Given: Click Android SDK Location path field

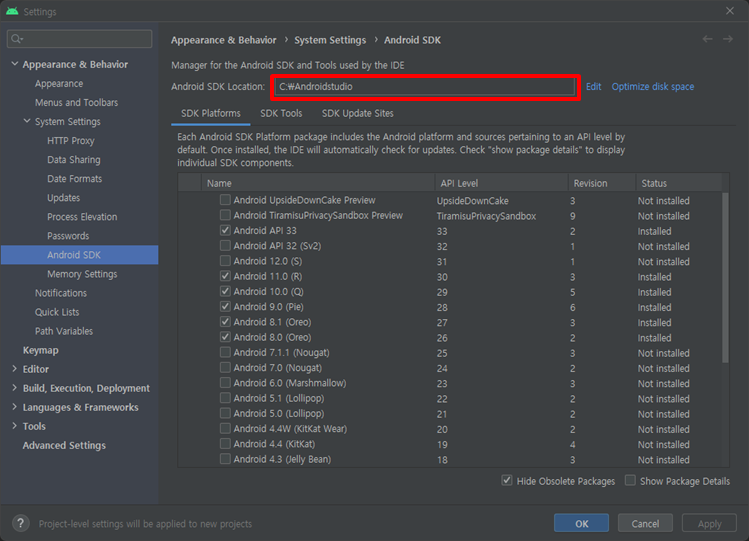Looking at the screenshot, I should click(x=425, y=86).
